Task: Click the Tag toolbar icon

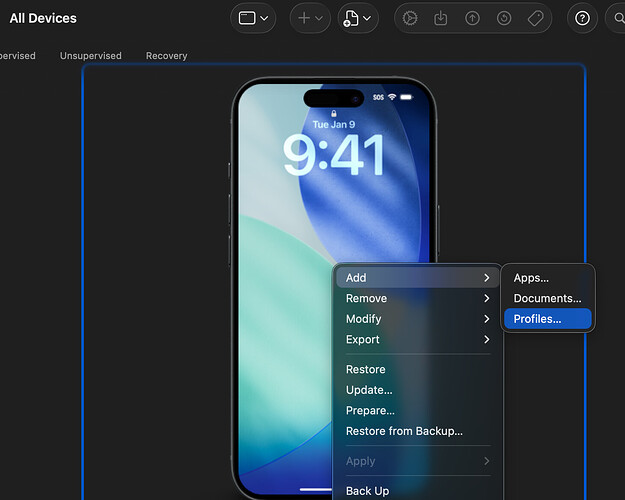Action: (x=535, y=18)
